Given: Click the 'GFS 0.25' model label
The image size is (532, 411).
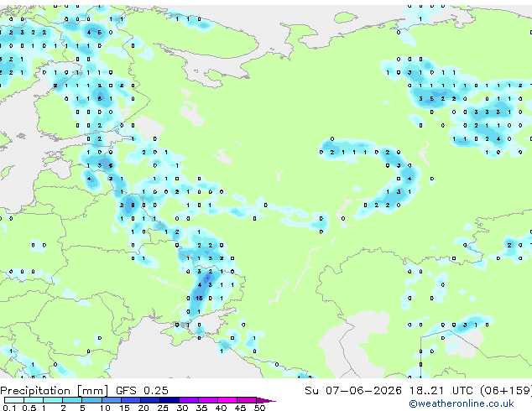Looking at the screenshot, I should 142,391.
